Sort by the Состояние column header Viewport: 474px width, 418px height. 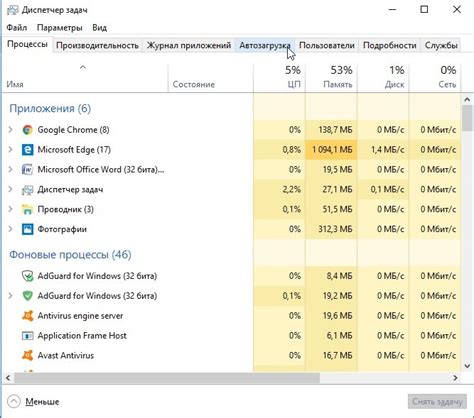pos(211,78)
